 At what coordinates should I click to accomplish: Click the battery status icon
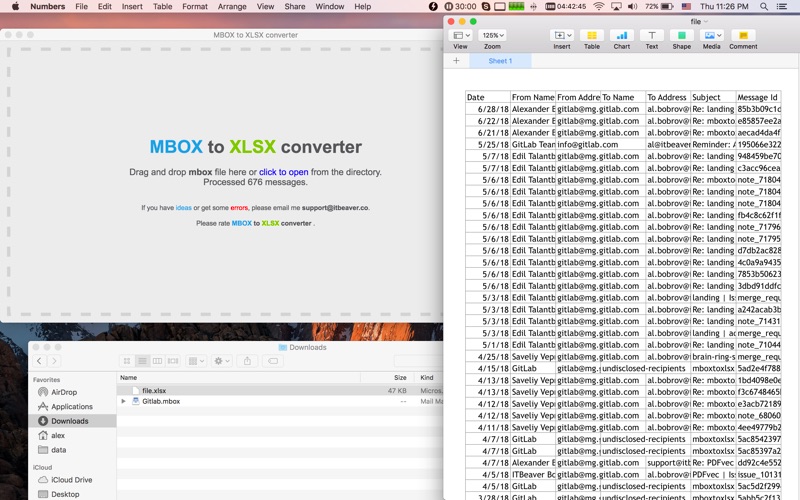click(x=667, y=7)
